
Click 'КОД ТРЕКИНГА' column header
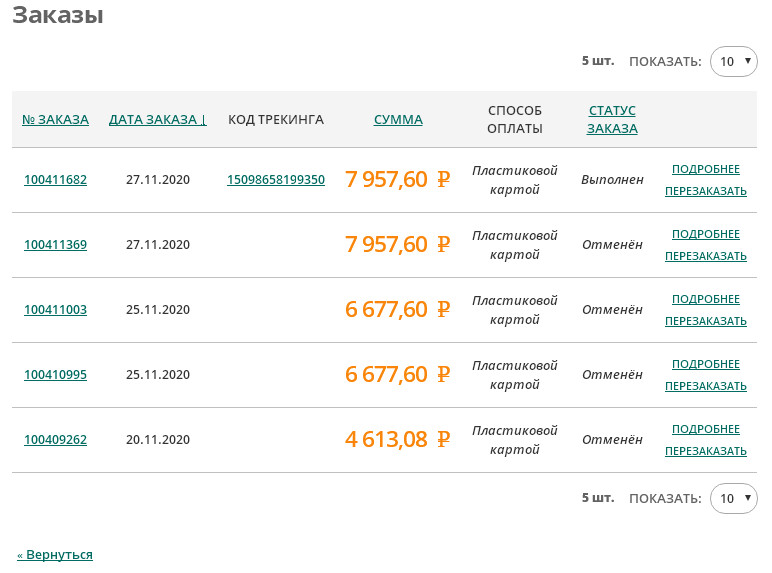click(x=276, y=120)
